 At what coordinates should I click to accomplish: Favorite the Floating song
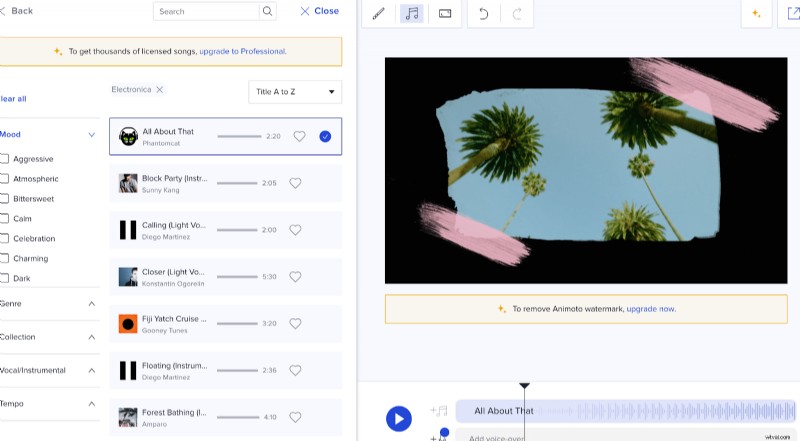[x=295, y=370]
